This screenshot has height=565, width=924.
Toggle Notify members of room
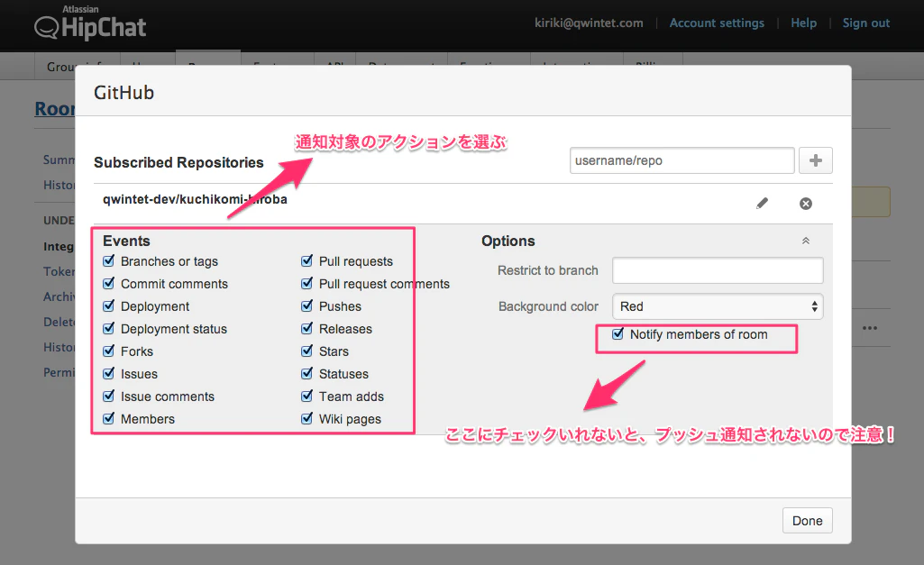[x=618, y=334]
